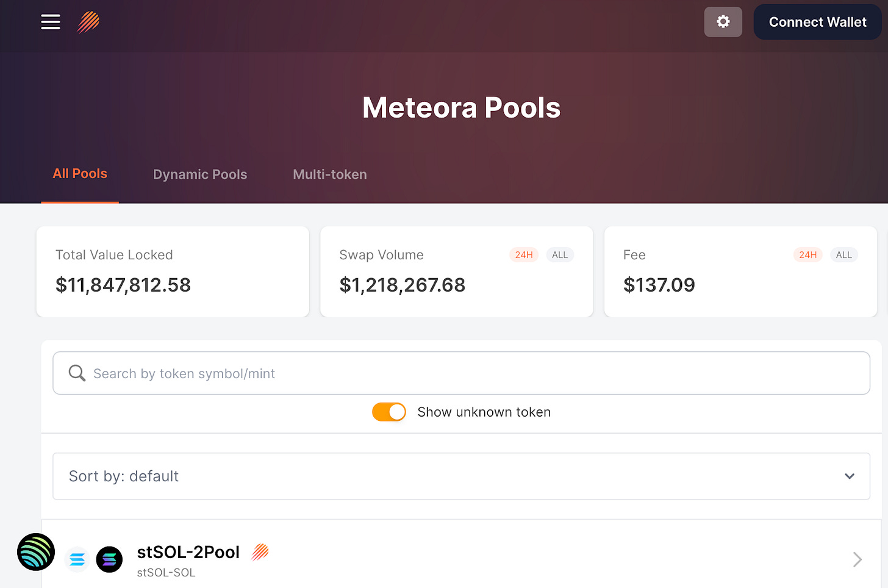The height and width of the screenshot is (588, 888).
Task: Click the search magnifier icon
Action: coord(76,373)
